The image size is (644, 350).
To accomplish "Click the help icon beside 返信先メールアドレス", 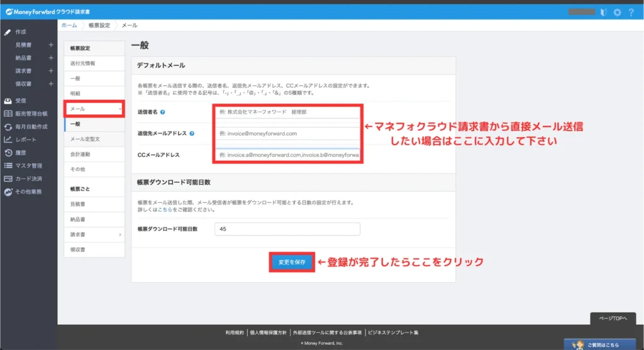I will [x=191, y=133].
